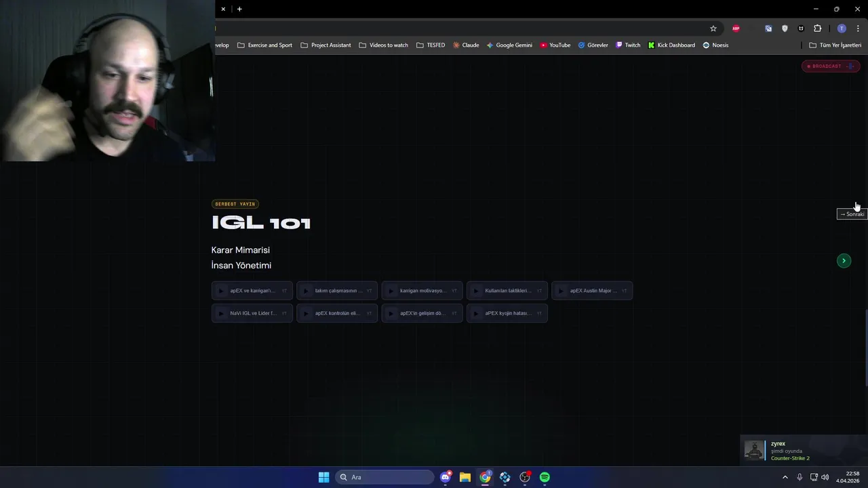Screen dimensions: 868x488
Task: Open the network tray icon
Action: tap(814, 477)
